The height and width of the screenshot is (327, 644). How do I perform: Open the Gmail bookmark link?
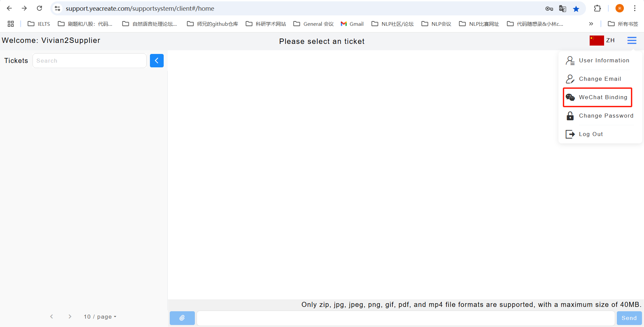coord(352,24)
